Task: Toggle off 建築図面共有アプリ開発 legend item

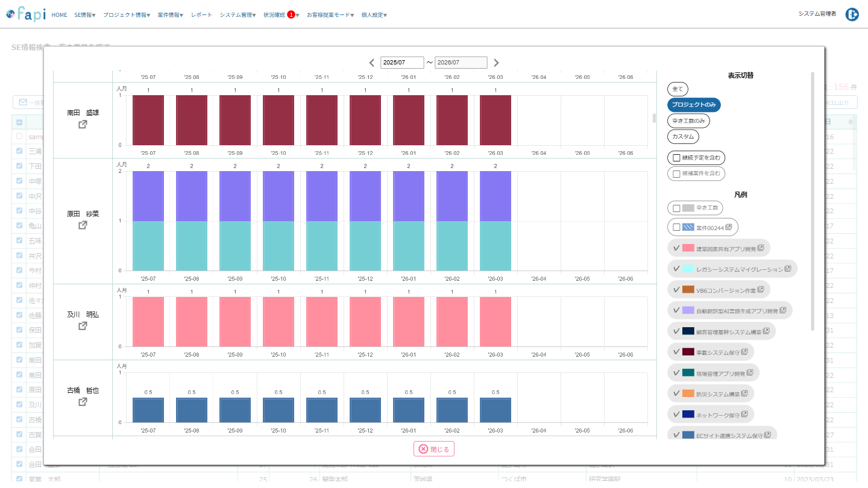Action: click(676, 248)
